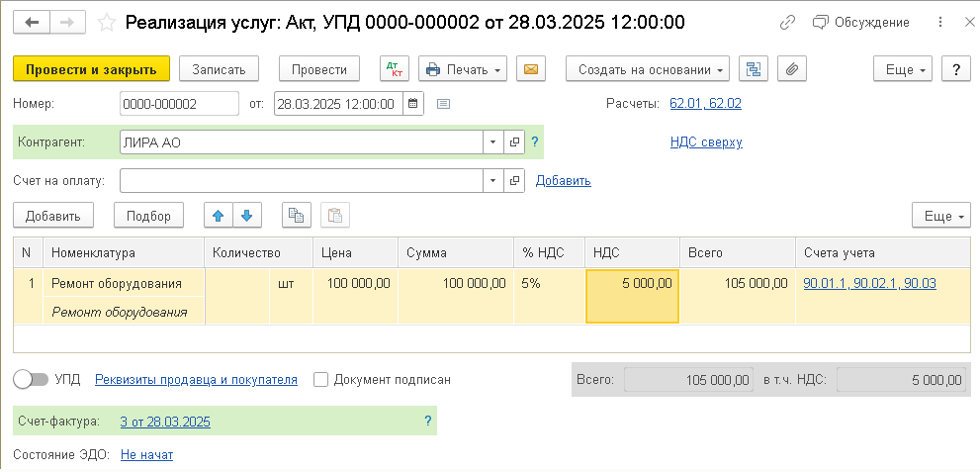The height and width of the screenshot is (472, 980).
Task: Click the Провести и закрыть button
Action: pos(91,69)
